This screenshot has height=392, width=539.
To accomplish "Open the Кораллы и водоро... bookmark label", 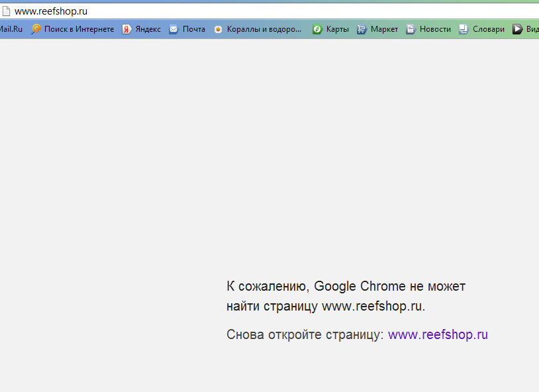I will [264, 29].
